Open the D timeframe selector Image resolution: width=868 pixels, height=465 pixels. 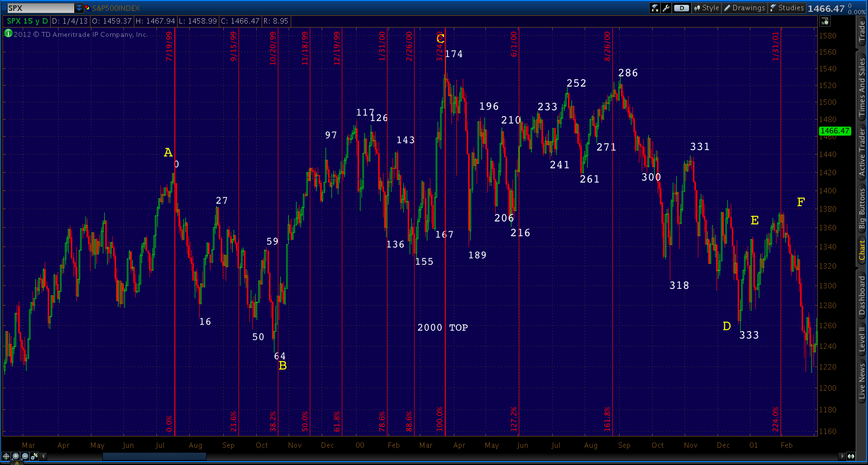point(682,8)
